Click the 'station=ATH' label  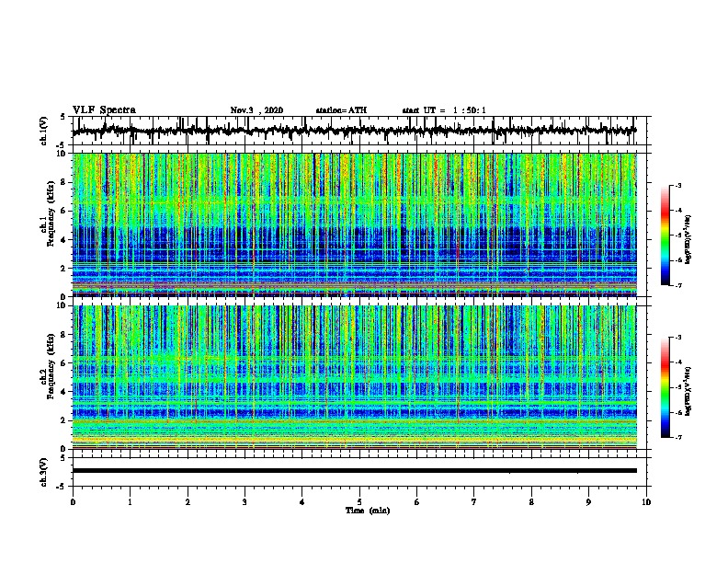[x=341, y=110]
